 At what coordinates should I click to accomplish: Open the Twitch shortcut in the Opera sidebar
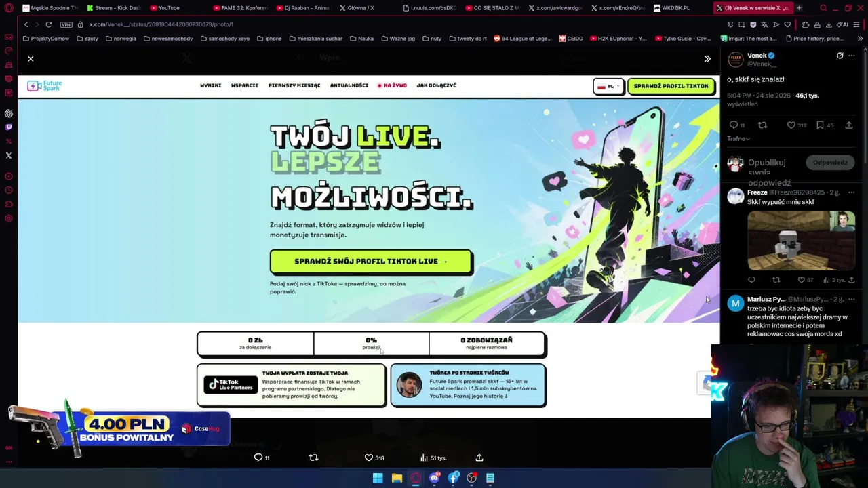[x=9, y=127]
